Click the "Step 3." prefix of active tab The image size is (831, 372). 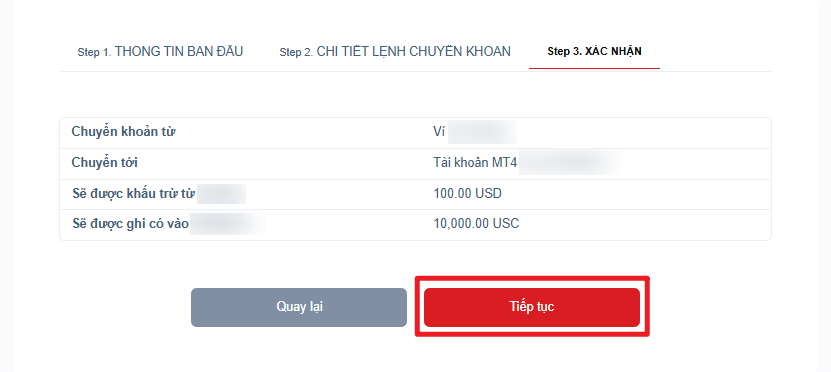click(565, 52)
